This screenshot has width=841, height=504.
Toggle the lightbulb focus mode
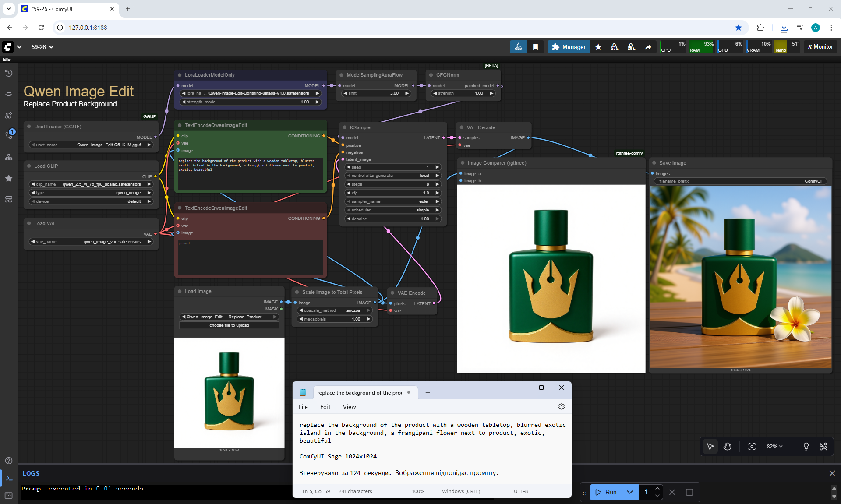pyautogui.click(x=806, y=446)
